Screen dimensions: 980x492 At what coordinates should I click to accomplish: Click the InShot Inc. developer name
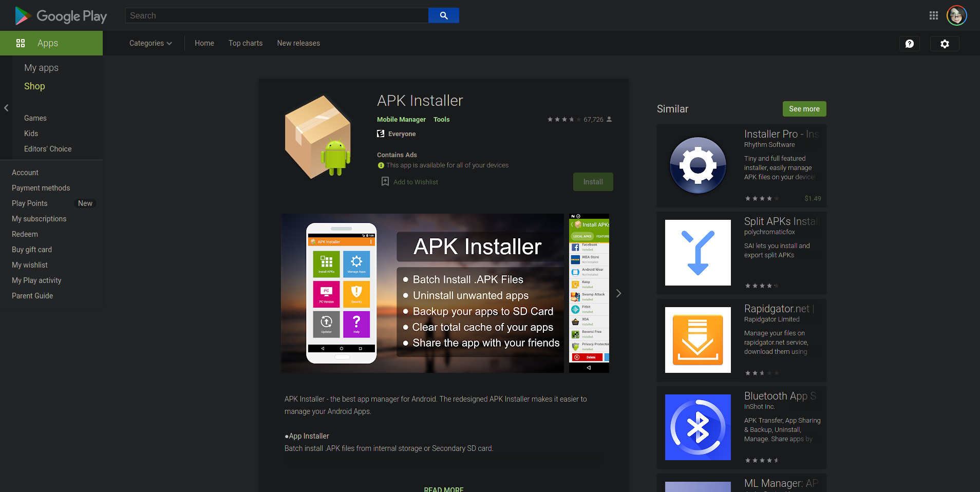click(760, 407)
